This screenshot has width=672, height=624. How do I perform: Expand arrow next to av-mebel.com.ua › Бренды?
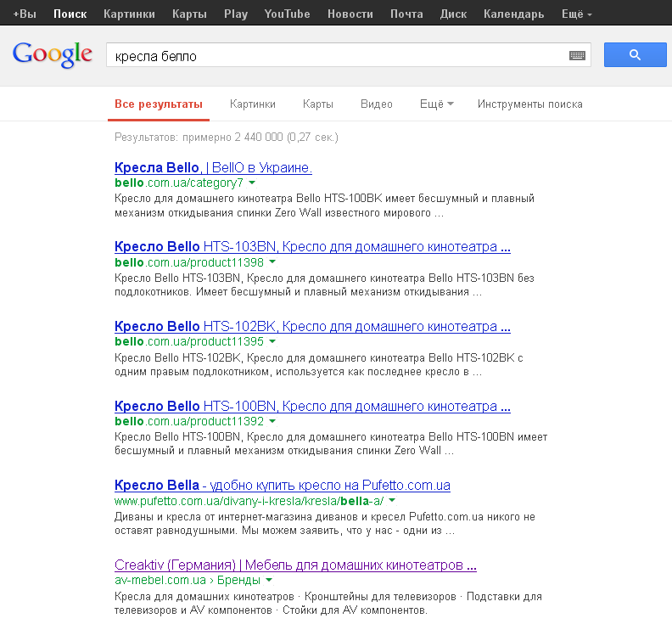pos(269,580)
